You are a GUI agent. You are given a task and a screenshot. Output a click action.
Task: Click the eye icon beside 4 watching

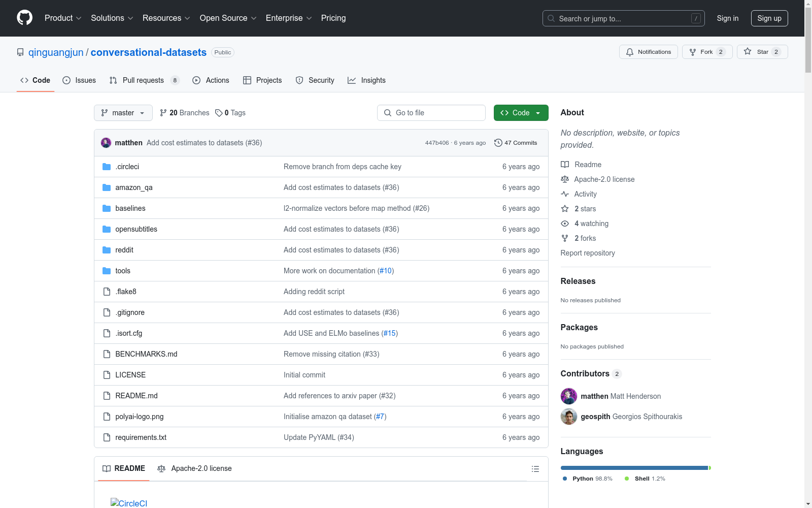click(565, 224)
